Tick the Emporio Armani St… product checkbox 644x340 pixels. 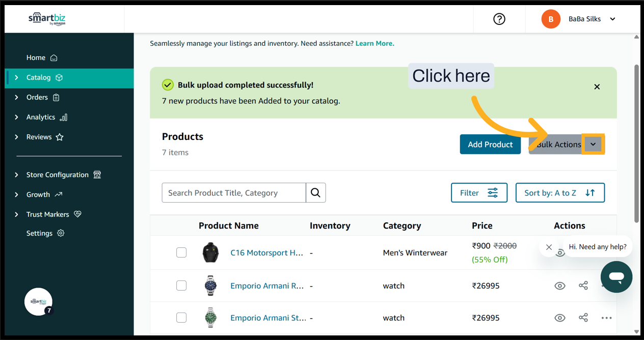point(181,318)
